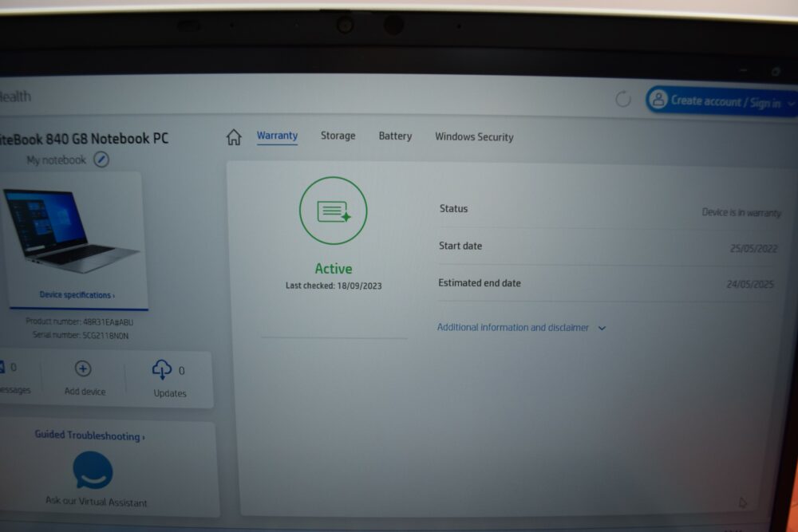Click the My notebook label
This screenshot has height=532, width=798.
(x=57, y=160)
